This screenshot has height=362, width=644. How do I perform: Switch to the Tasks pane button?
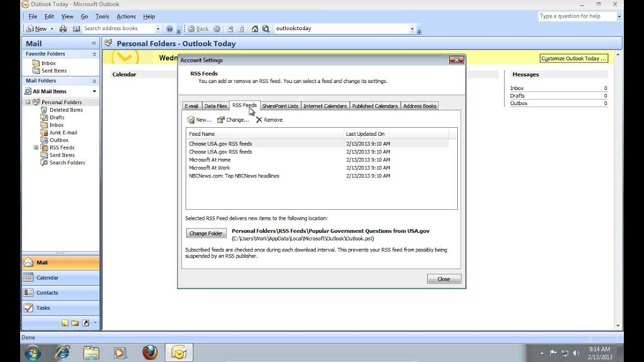coord(60,308)
